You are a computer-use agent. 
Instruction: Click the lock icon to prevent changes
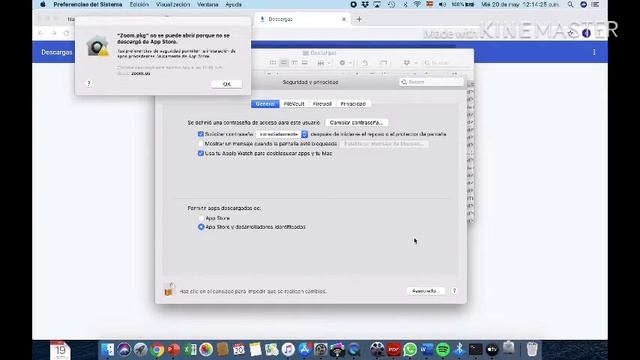click(x=169, y=289)
